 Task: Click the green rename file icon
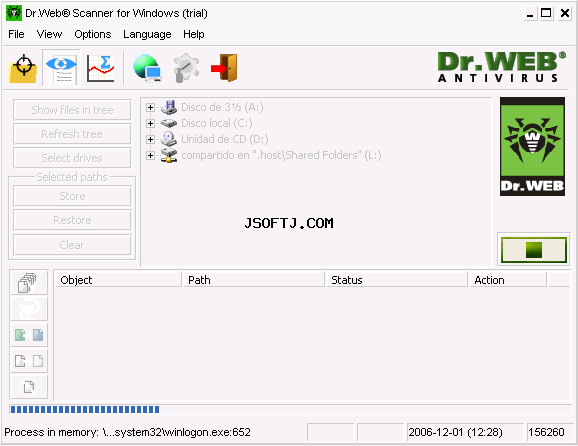tap(29, 335)
